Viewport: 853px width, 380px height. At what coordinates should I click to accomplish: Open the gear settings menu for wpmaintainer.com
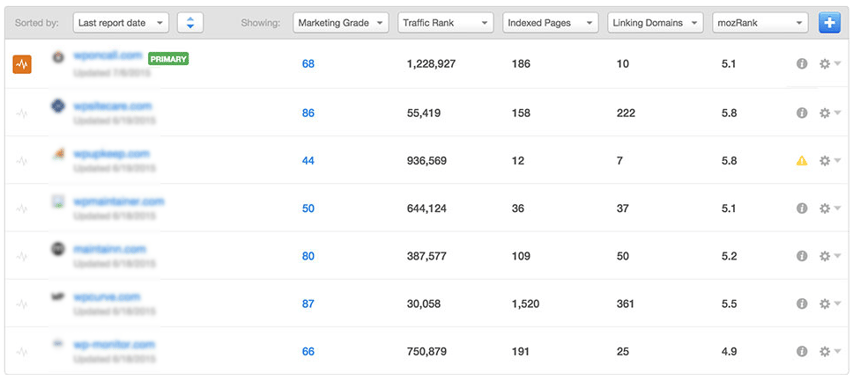[x=830, y=208]
